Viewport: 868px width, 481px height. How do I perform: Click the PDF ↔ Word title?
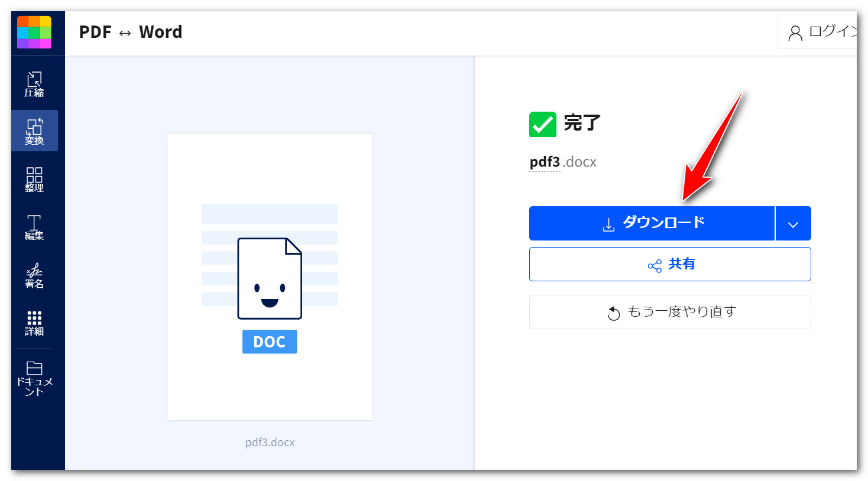[131, 32]
